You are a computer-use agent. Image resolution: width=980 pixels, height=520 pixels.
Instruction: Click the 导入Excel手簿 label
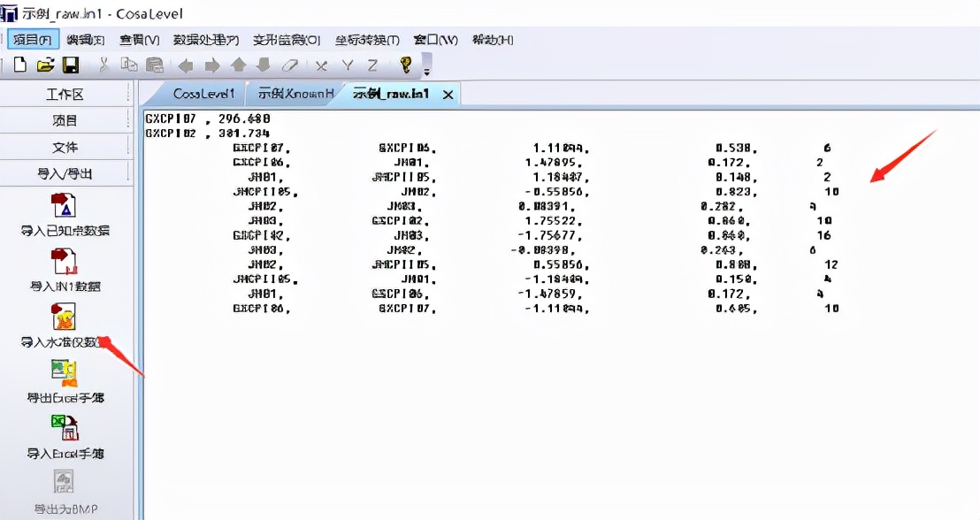pos(65,454)
